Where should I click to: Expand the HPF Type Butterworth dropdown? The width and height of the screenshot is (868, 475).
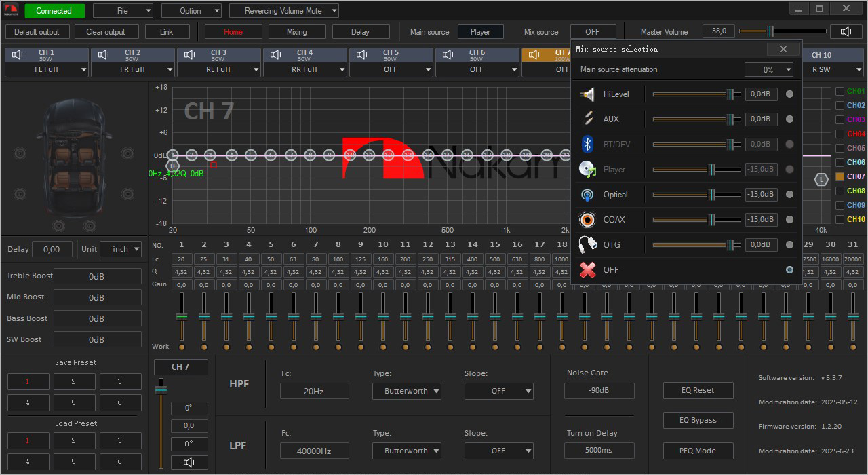[x=406, y=392]
